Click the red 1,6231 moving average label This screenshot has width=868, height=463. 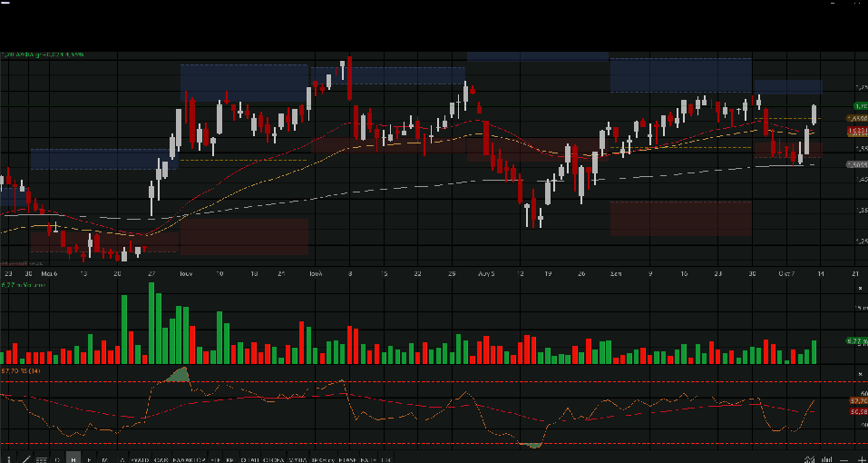coord(857,132)
